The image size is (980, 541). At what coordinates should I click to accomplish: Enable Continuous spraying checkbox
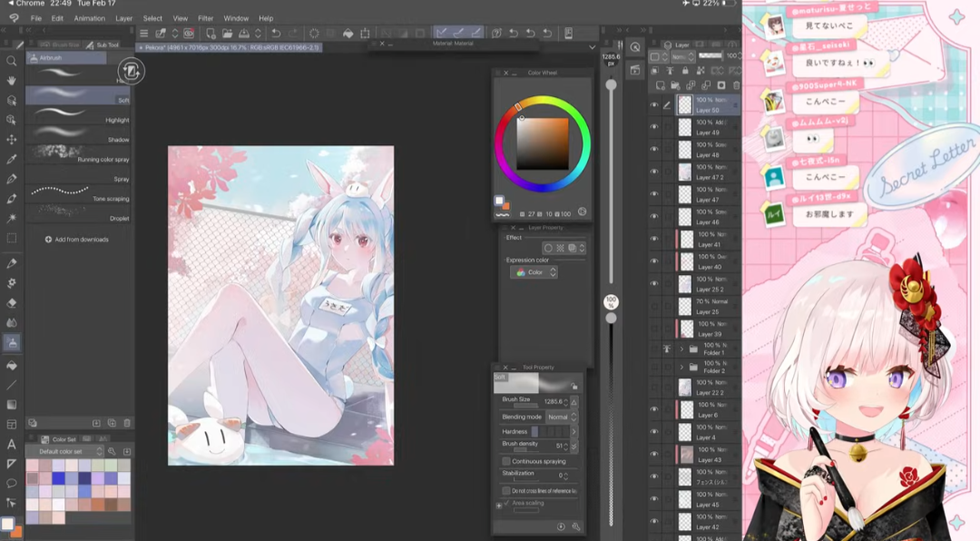pyautogui.click(x=506, y=461)
